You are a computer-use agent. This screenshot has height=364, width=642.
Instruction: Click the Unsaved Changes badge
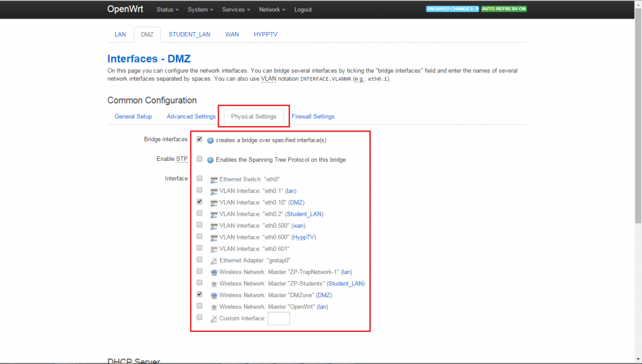(452, 9)
